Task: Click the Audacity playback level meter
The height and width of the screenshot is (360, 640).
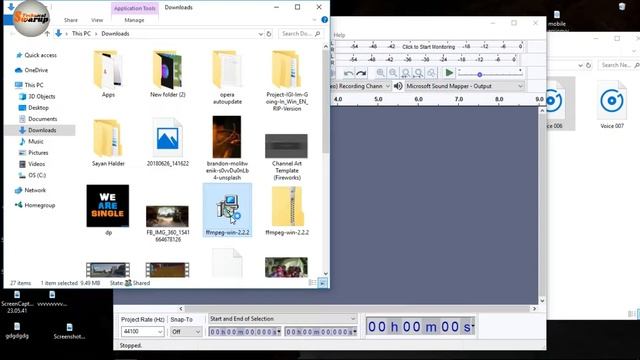Action: click(x=428, y=59)
